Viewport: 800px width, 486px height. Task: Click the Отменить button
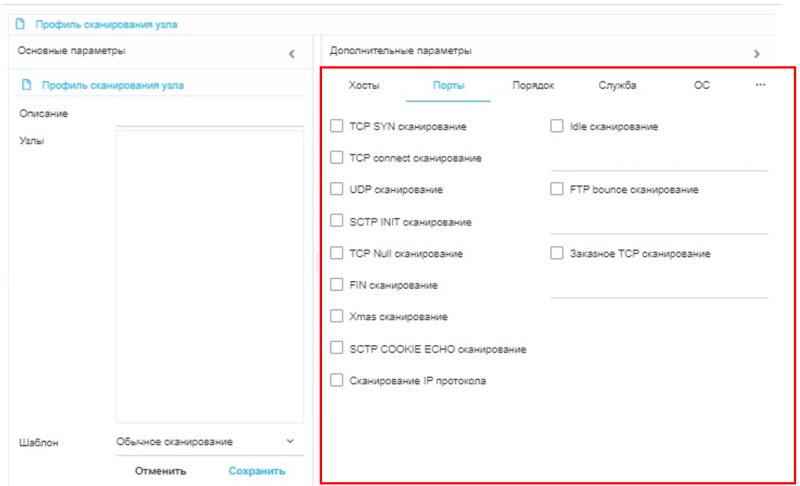(x=161, y=471)
